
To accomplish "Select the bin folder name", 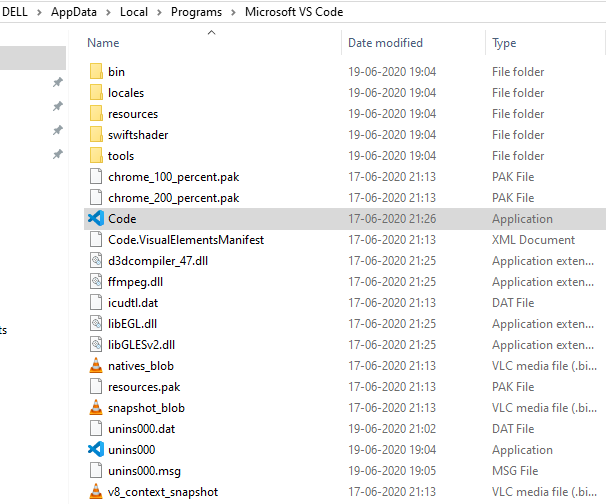I will tap(116, 72).
